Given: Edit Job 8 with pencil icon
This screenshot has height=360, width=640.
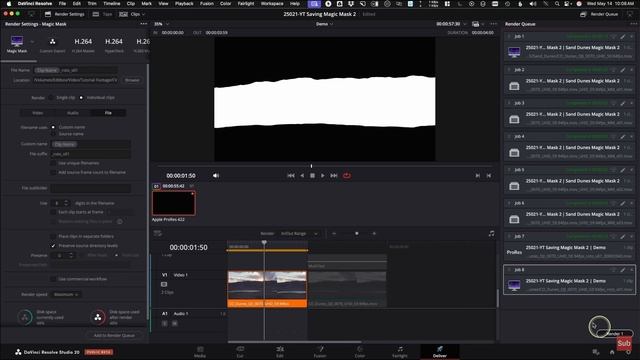Looking at the screenshot, I should 623,270.
